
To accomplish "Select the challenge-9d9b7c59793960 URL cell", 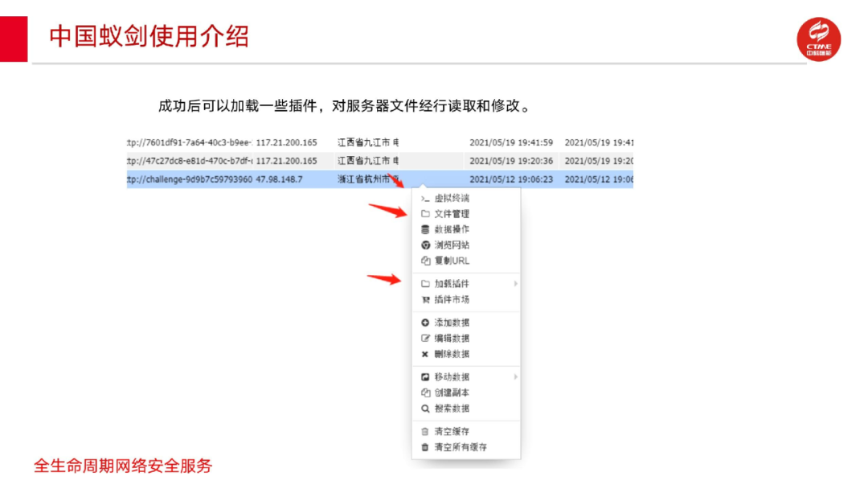I will pyautogui.click(x=190, y=179).
